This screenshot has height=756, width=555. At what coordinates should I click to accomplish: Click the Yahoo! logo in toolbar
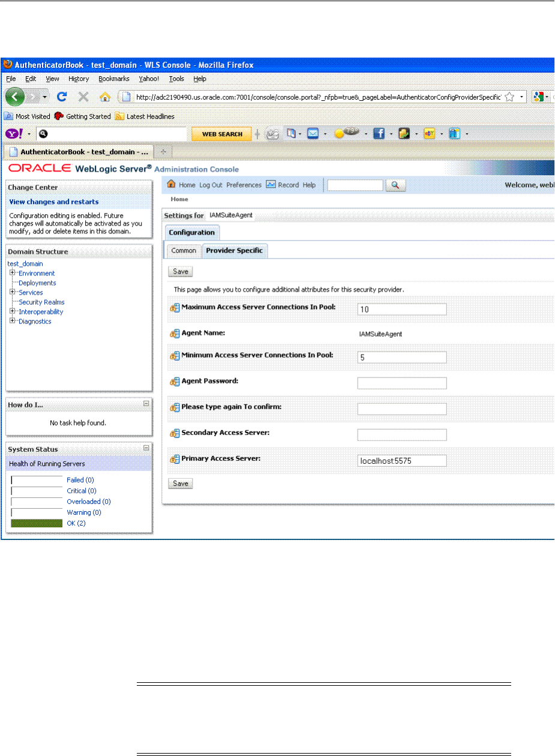14,134
